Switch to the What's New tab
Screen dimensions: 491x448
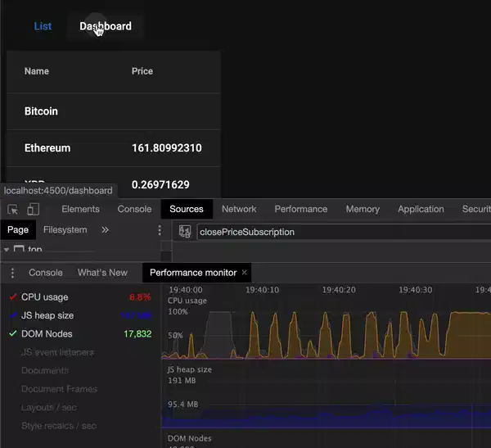coord(102,273)
